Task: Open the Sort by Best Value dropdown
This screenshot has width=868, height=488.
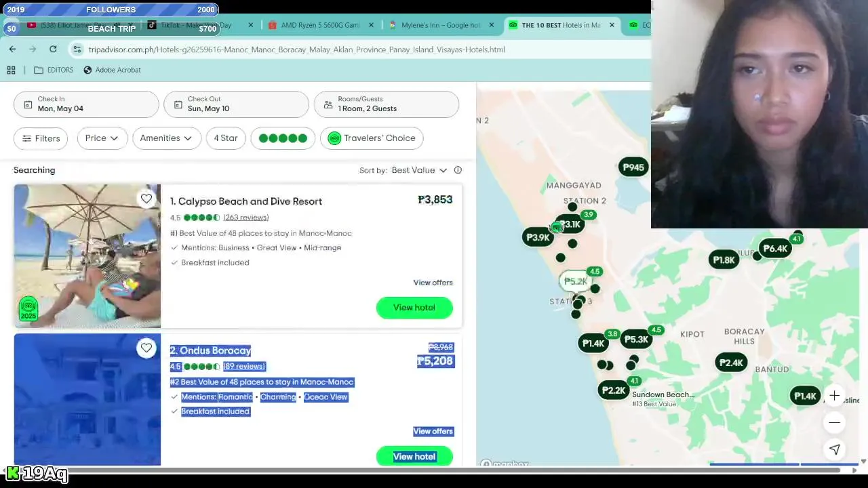Action: (419, 170)
